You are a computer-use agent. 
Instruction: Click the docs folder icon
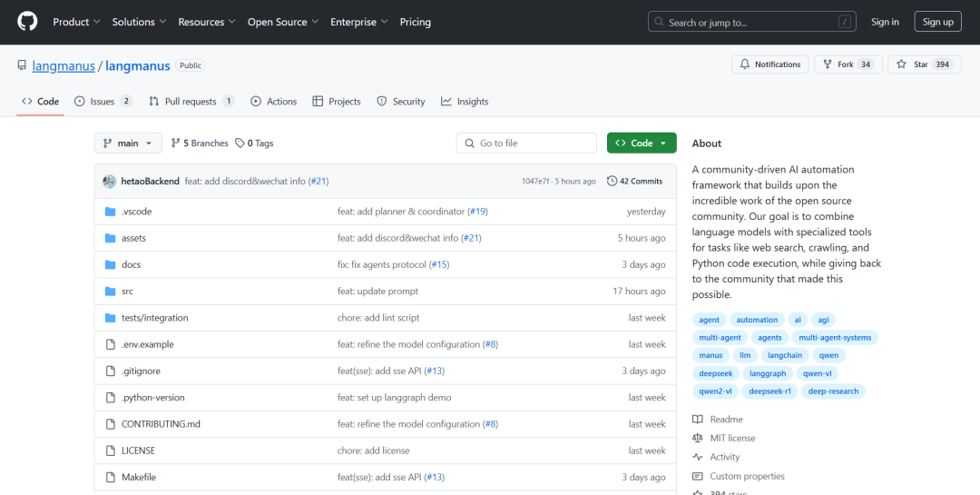click(111, 264)
